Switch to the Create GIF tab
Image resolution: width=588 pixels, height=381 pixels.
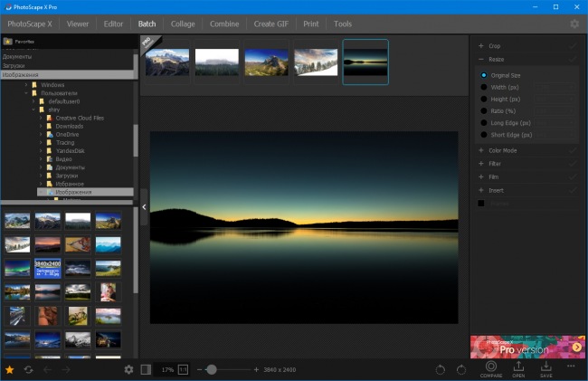[x=271, y=24]
